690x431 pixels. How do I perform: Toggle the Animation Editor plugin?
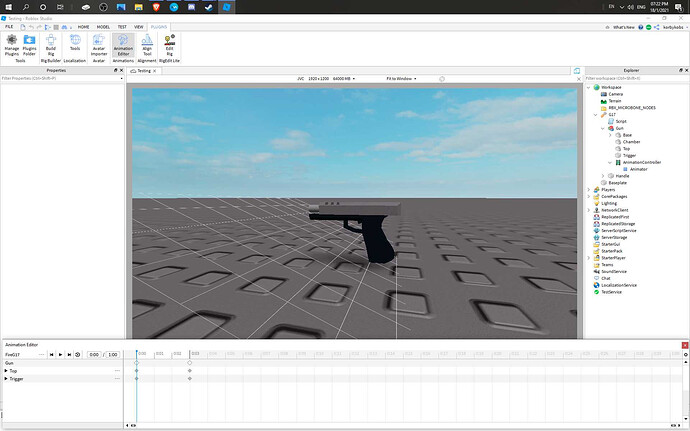pyautogui.click(x=123, y=45)
